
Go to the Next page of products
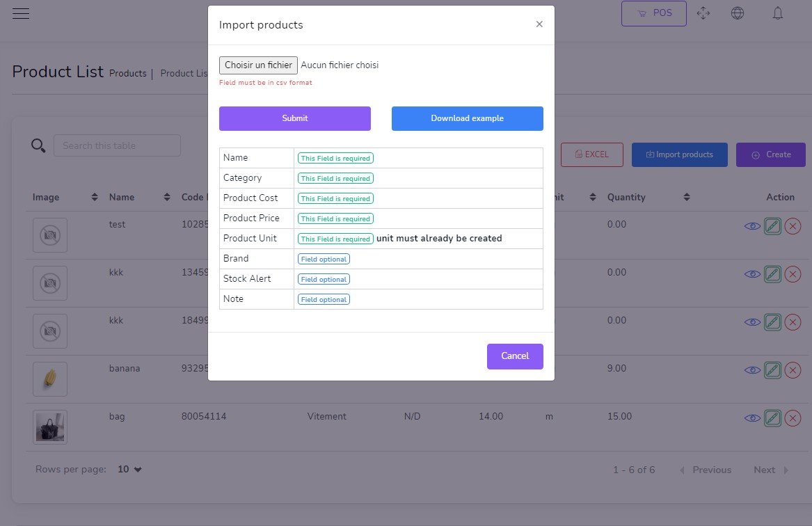pyautogui.click(x=764, y=470)
